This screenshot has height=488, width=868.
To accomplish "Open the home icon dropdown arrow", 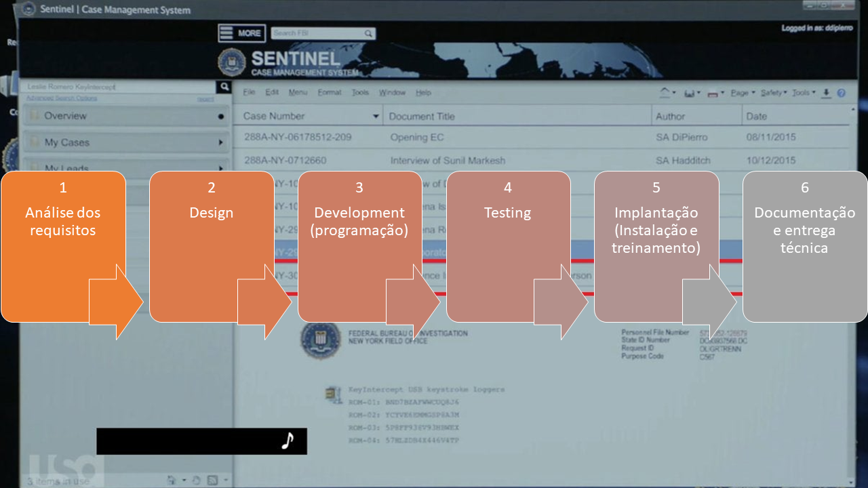I will (x=673, y=94).
